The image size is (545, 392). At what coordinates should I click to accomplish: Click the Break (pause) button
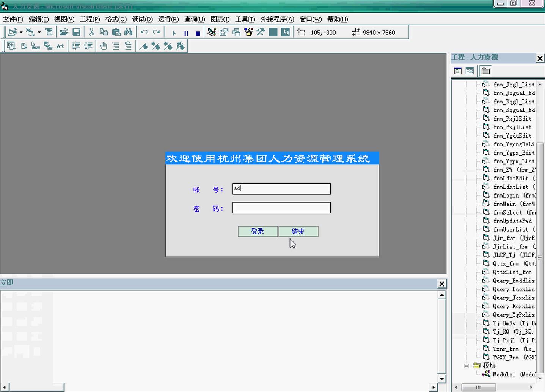[186, 33]
